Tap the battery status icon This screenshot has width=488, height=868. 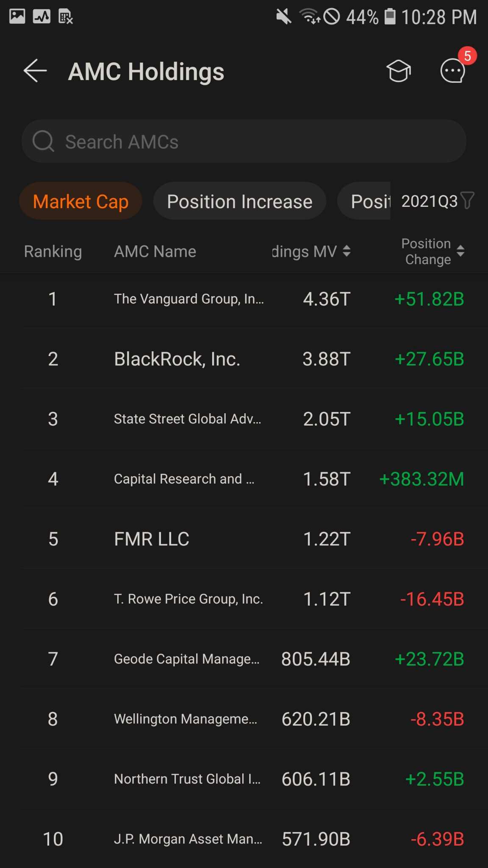click(390, 17)
